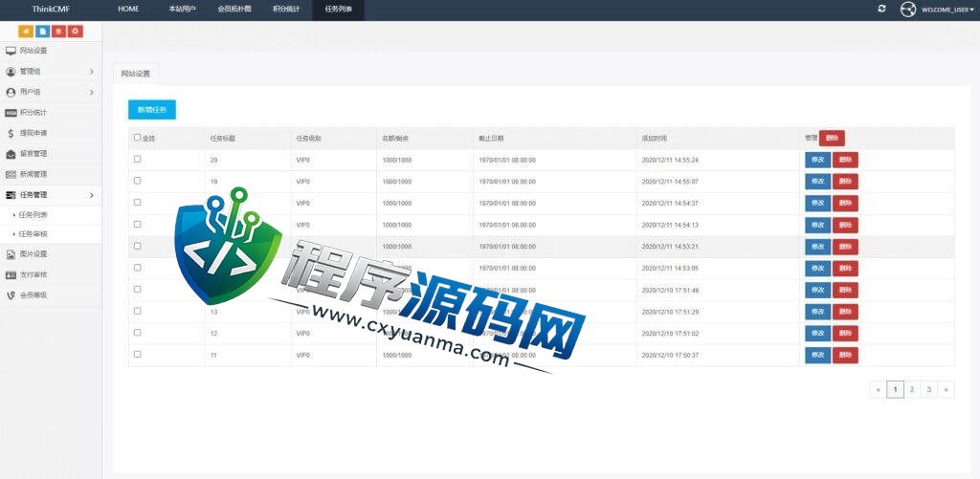
Task: Click 修改 for the 14:55:24 row
Action: pyautogui.click(x=817, y=160)
